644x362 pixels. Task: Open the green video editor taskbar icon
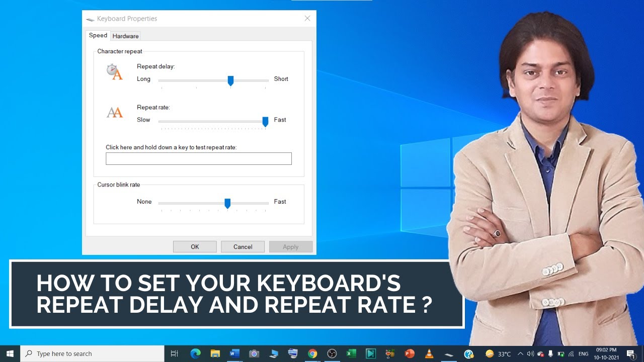(371, 353)
